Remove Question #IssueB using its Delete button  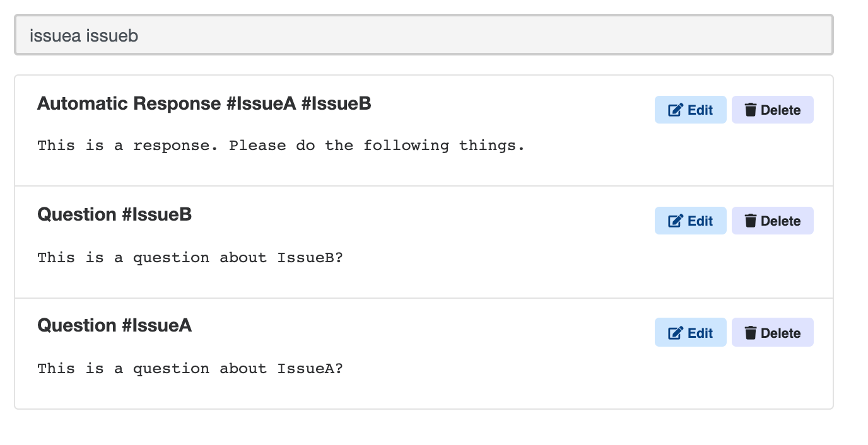pos(773,221)
